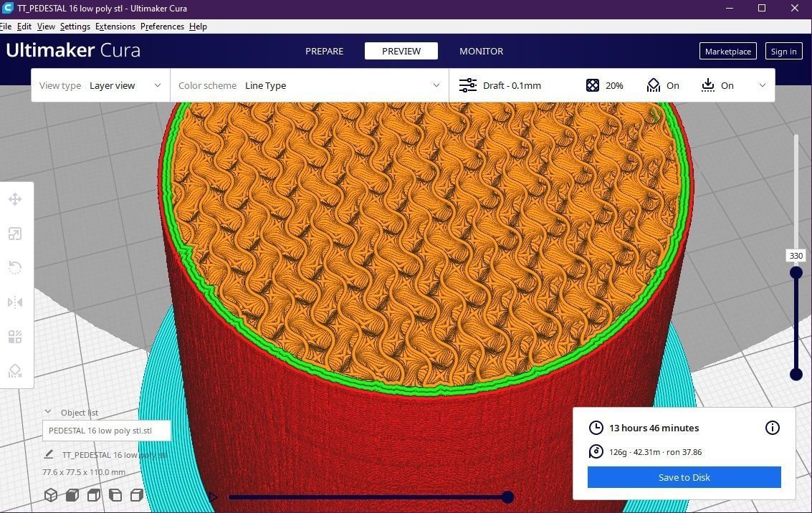This screenshot has height=513, width=812.
Task: Open the Color scheme dropdown
Action: [309, 85]
